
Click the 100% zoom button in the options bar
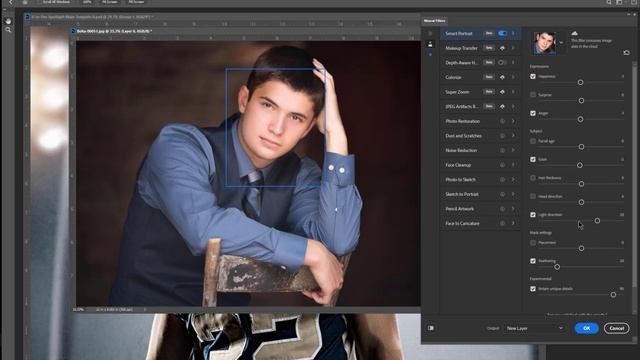pos(87,2)
